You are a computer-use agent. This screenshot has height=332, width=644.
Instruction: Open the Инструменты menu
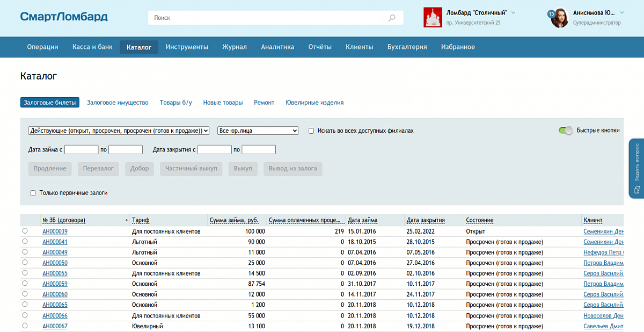[187, 47]
